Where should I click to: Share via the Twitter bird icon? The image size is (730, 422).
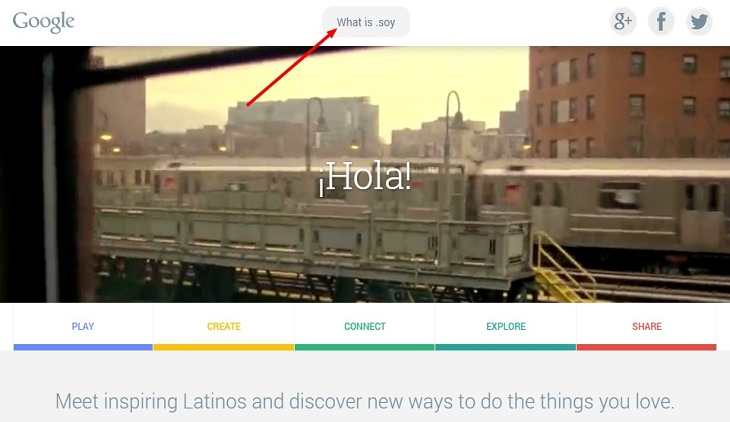(699, 21)
